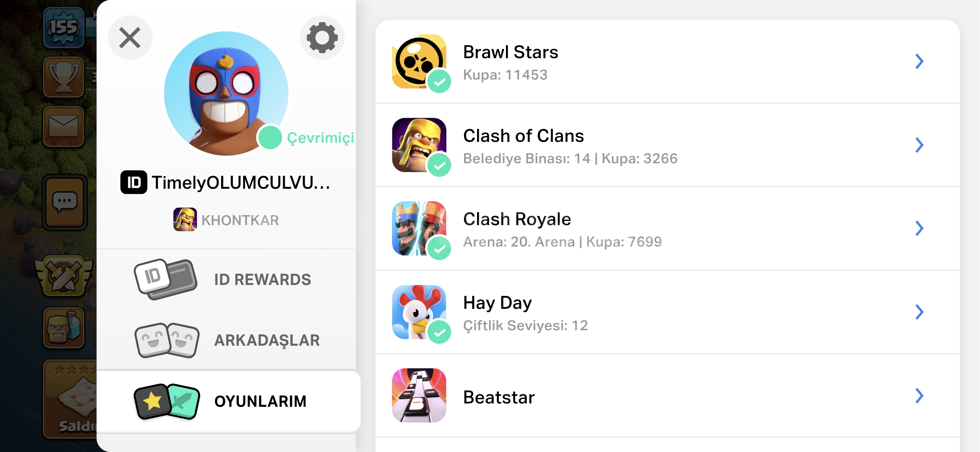Tap the Saldır attack map button

click(70, 399)
